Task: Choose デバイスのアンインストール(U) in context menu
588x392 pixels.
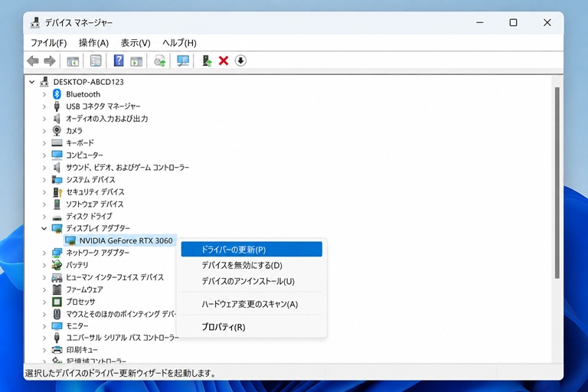Action: coord(251,281)
